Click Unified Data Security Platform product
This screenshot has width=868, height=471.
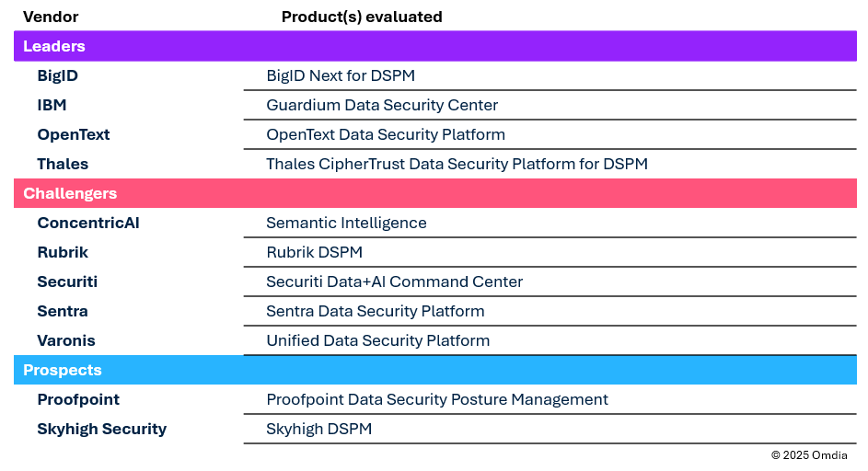click(377, 340)
